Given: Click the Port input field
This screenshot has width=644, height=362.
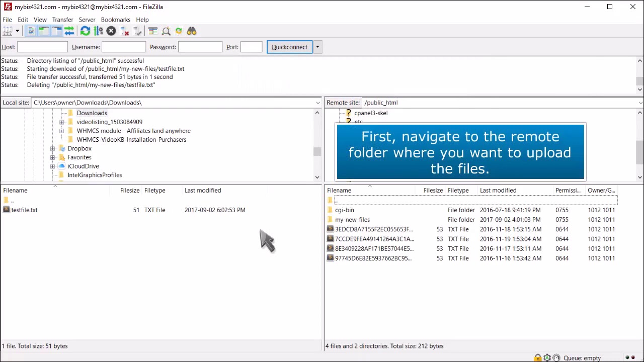Looking at the screenshot, I should coord(252,47).
